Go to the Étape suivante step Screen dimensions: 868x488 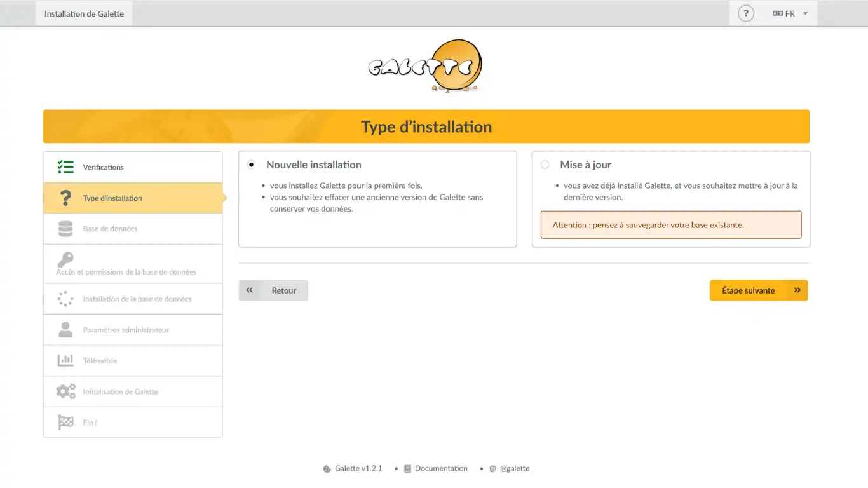point(759,290)
